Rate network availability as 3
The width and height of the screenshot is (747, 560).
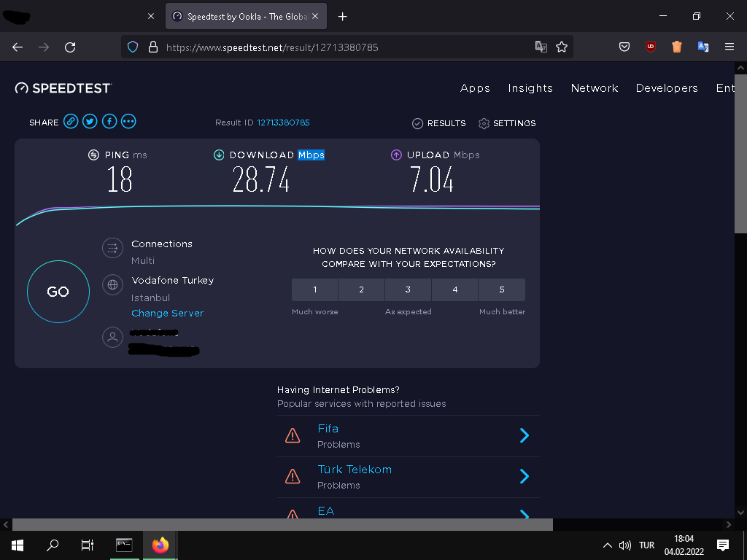(408, 289)
